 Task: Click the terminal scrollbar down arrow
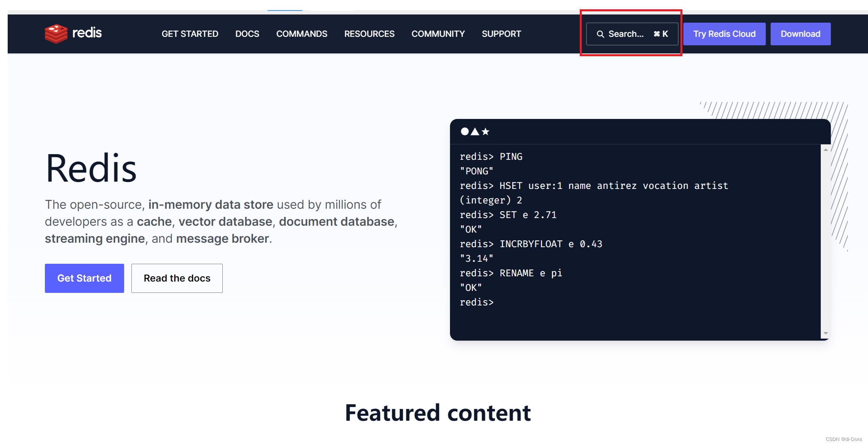pos(826,333)
